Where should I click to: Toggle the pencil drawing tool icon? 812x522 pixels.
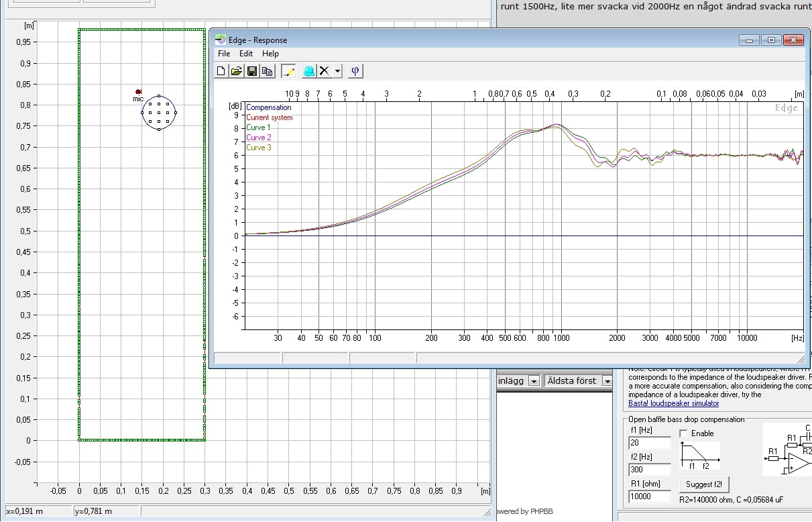(x=288, y=71)
